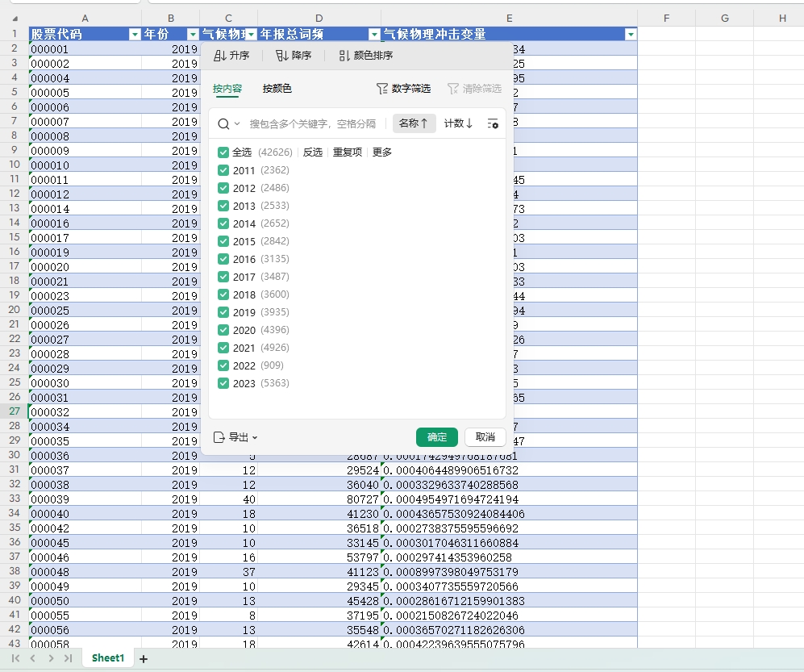
Task: Click the filter keyword search field
Action: point(313,123)
